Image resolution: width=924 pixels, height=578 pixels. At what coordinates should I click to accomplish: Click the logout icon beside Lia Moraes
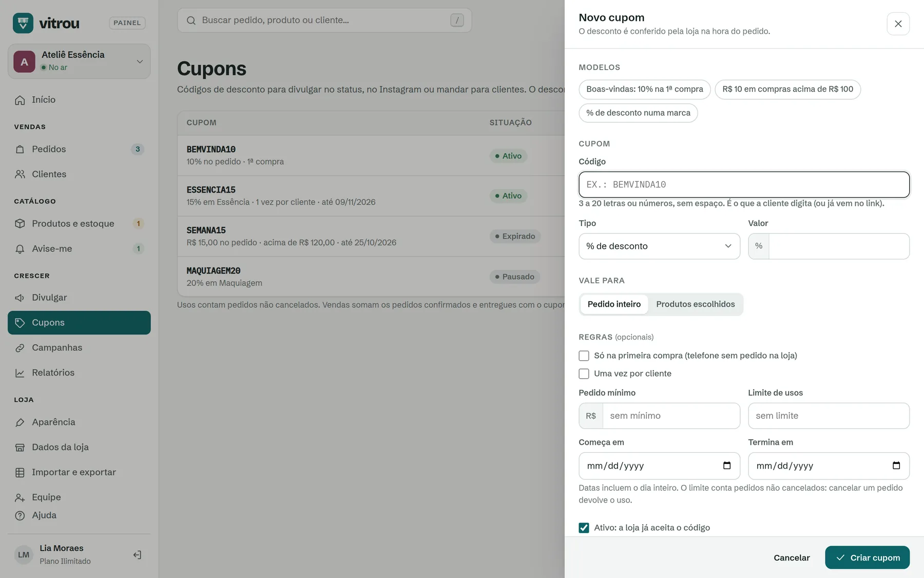[137, 555]
